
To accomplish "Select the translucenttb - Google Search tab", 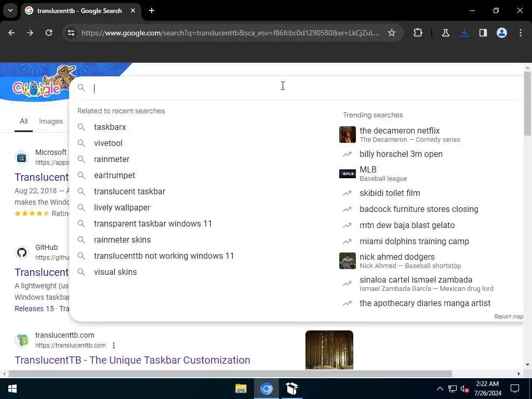I will tap(79, 11).
